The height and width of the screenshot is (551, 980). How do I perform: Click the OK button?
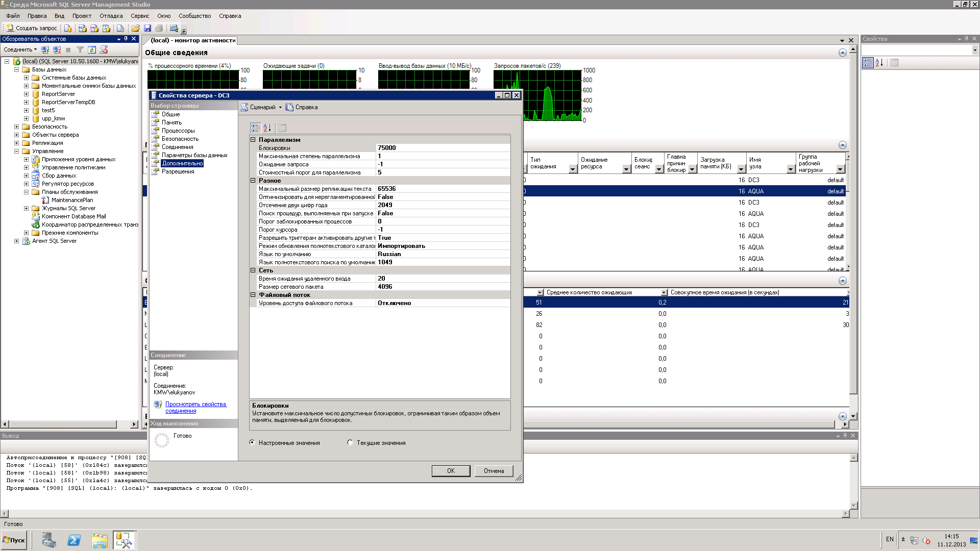451,471
